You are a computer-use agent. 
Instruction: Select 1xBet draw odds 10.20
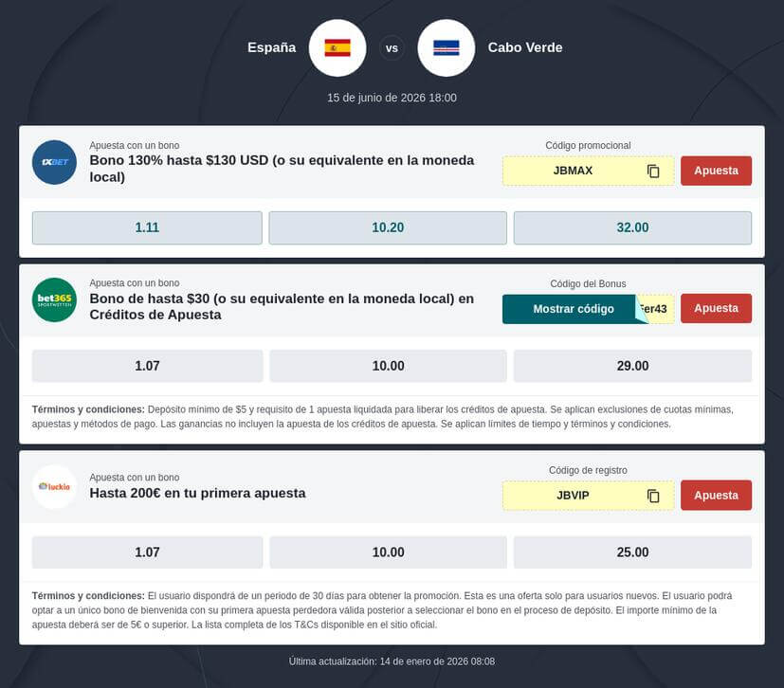388,227
